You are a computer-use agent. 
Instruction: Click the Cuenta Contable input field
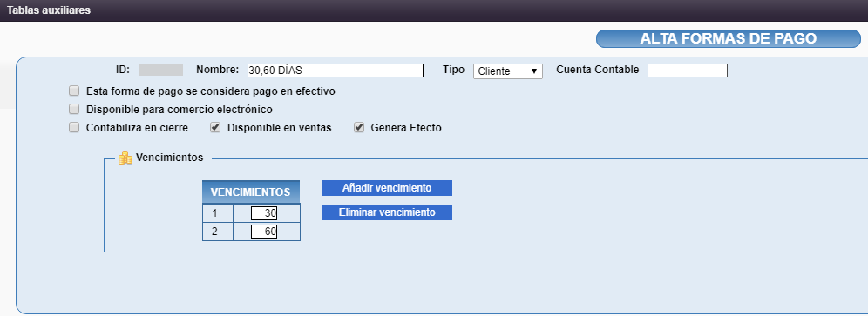(688, 71)
